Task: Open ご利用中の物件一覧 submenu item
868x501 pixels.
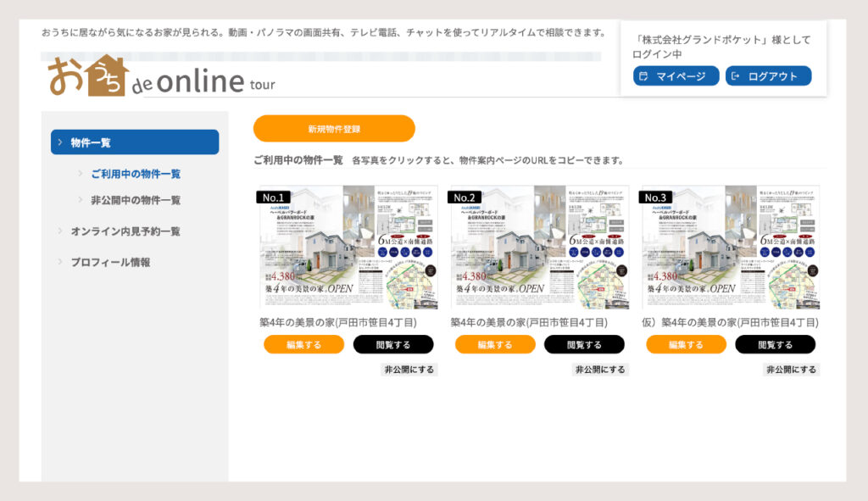Action: [x=136, y=174]
